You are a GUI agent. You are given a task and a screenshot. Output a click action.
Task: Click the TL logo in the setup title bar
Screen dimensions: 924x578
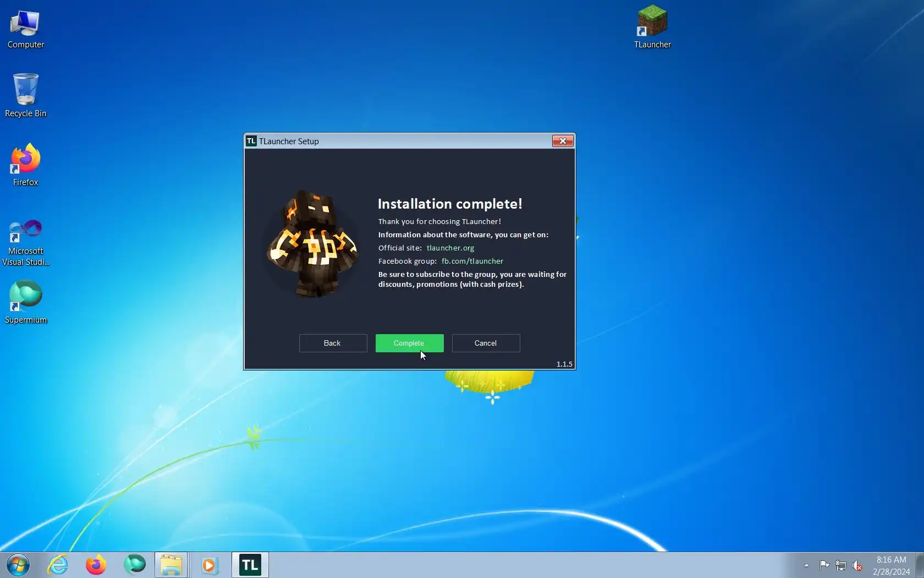click(x=251, y=141)
